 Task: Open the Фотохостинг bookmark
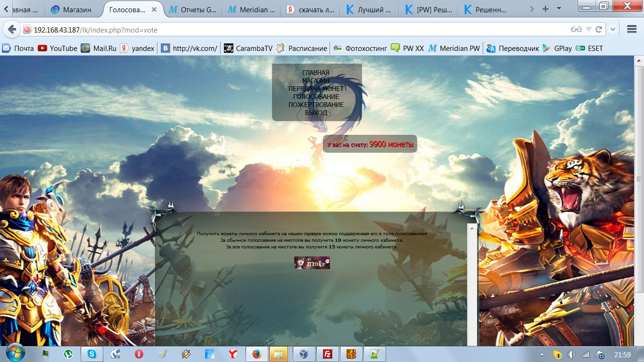(360, 48)
